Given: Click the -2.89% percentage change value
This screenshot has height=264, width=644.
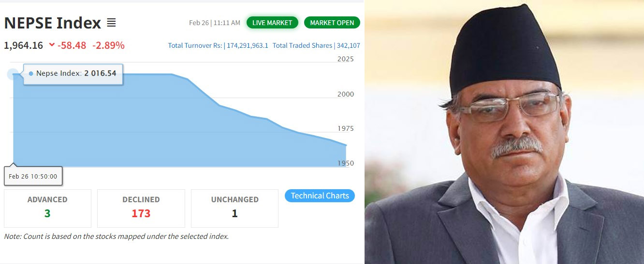Looking at the screenshot, I should [108, 45].
